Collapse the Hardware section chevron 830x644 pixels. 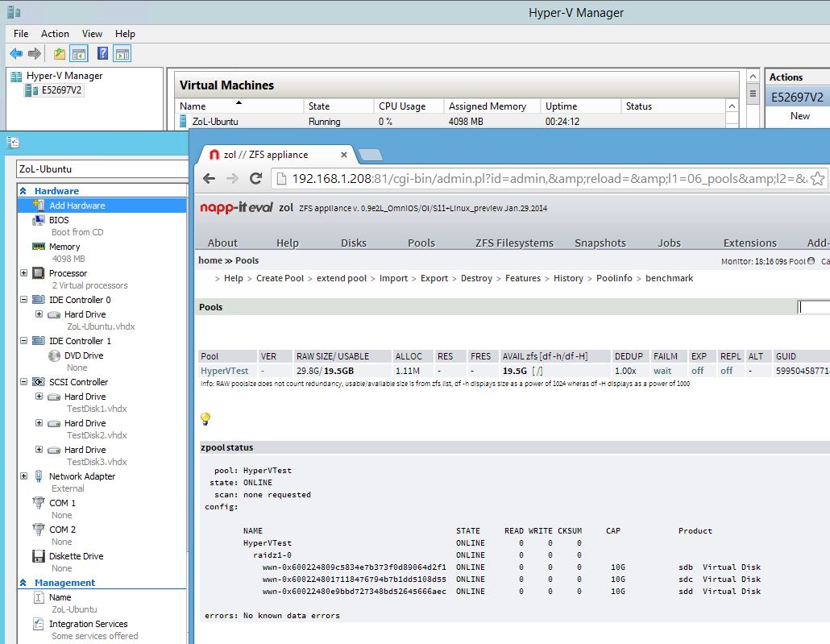coord(23,191)
